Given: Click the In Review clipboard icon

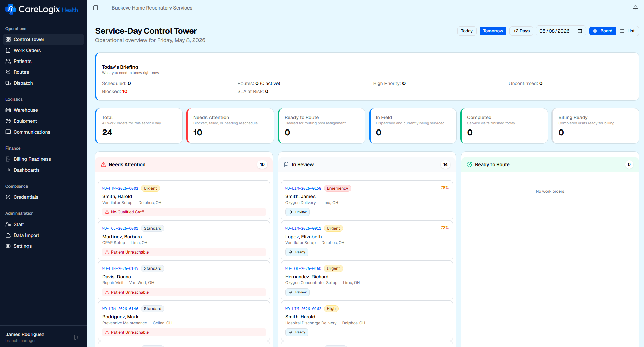Looking at the screenshot, I should point(286,164).
